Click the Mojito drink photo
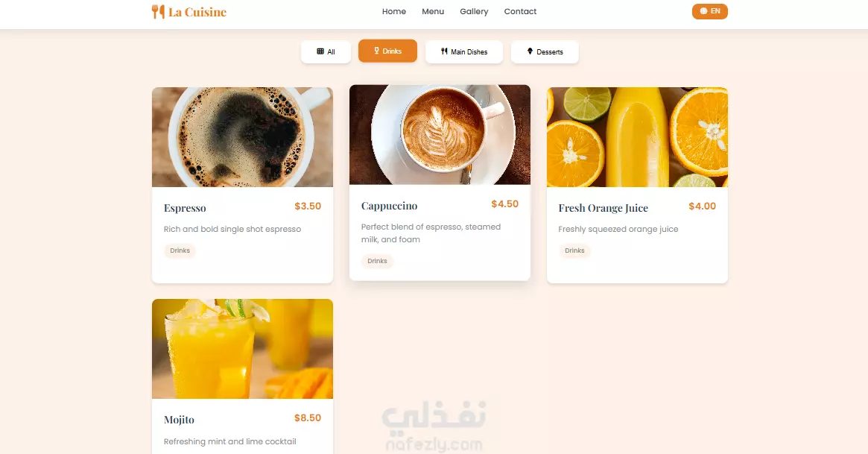The width and height of the screenshot is (868, 454). (x=242, y=349)
